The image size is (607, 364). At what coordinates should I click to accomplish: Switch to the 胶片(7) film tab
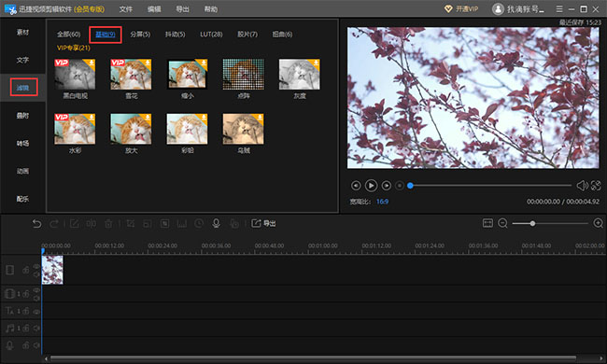(x=247, y=35)
